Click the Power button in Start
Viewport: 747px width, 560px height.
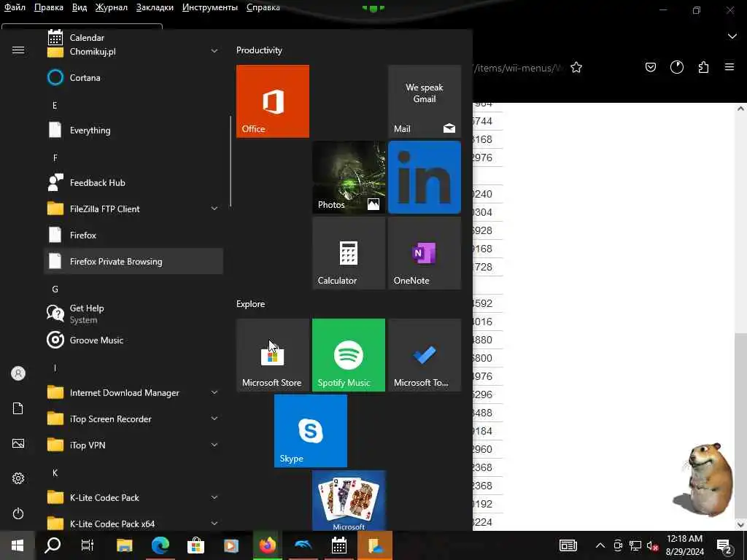(x=18, y=513)
